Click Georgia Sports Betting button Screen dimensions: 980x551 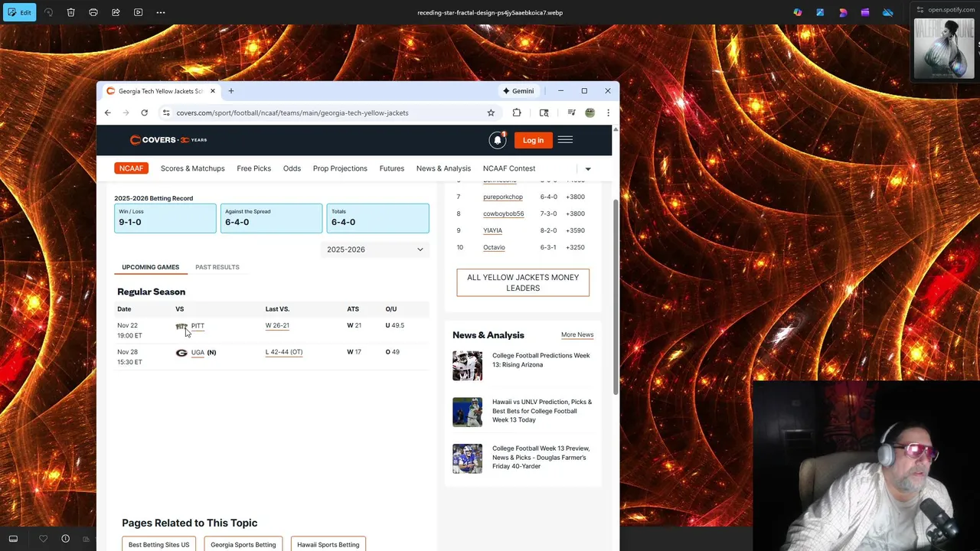243,544
